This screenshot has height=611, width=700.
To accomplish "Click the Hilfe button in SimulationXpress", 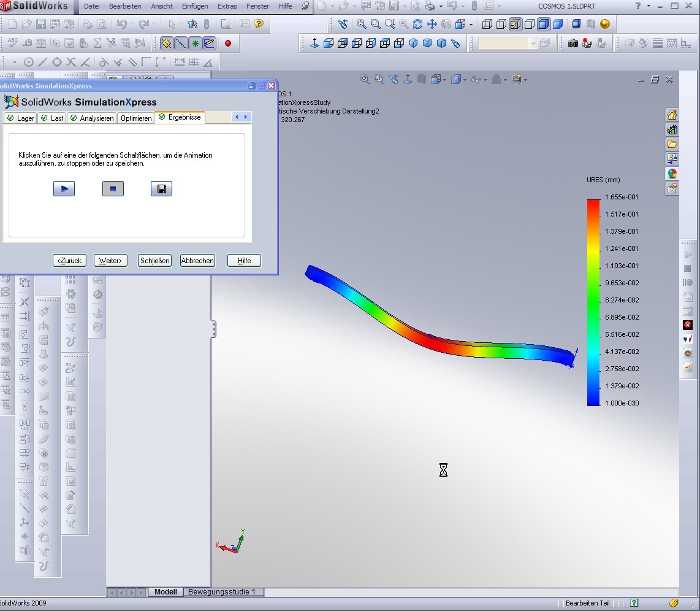I will 244,260.
